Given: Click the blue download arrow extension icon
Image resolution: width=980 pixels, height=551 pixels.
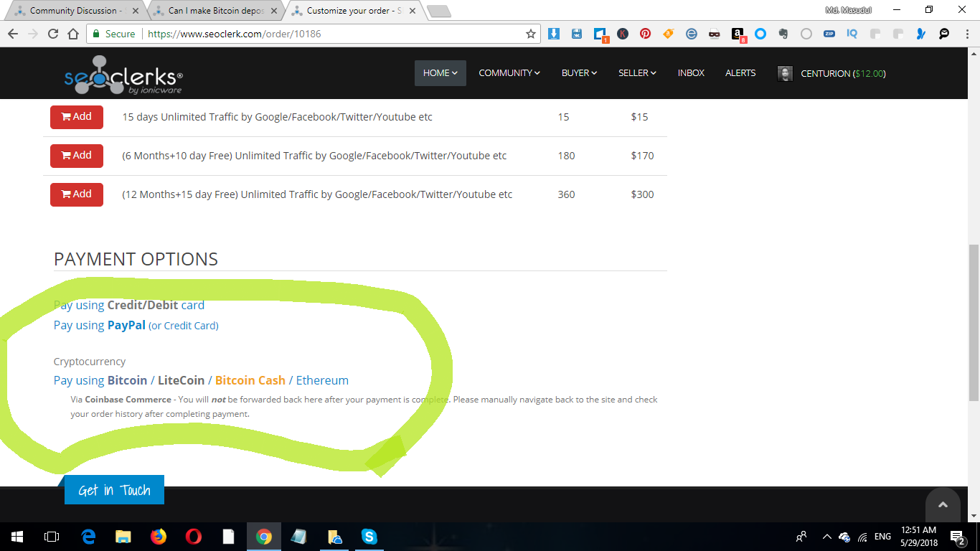Looking at the screenshot, I should (554, 34).
